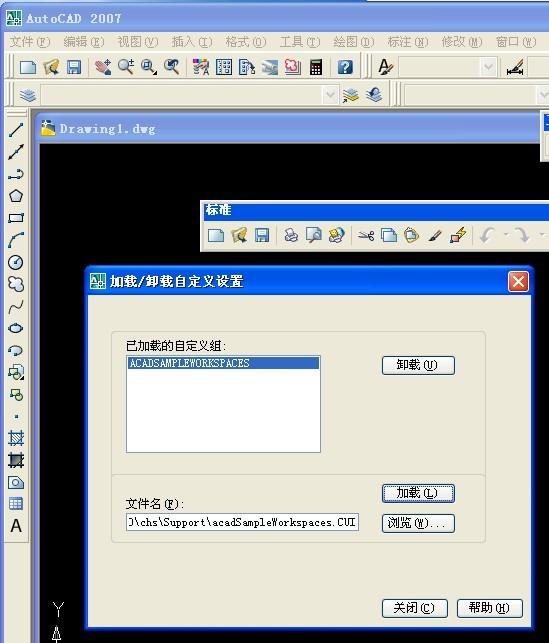Select ACADSAMPLEWORKSPACES in loaded groups list
This screenshot has height=643, width=549.
(223, 363)
